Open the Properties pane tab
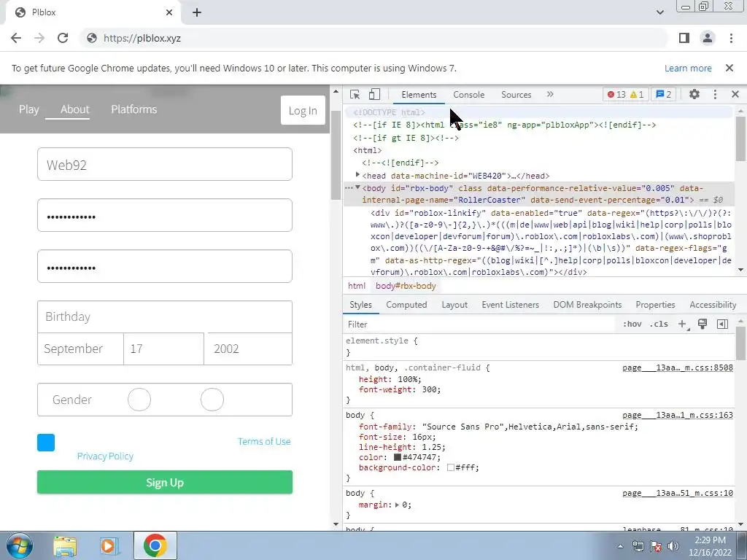Viewport: 747px width, 560px height. point(655,305)
